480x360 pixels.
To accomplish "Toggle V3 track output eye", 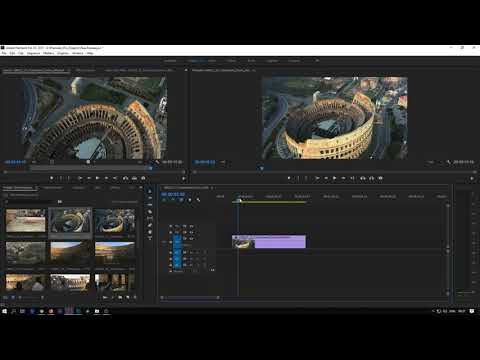I will 191,226.
